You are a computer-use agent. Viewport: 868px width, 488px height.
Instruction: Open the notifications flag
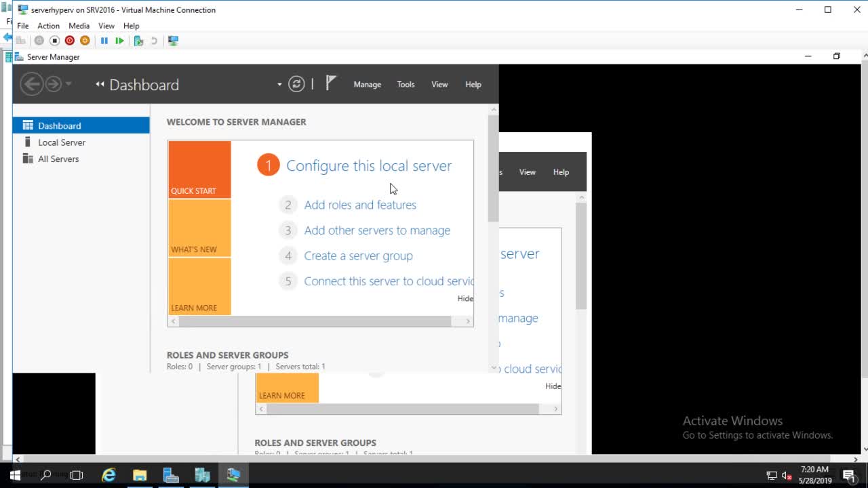coord(330,83)
